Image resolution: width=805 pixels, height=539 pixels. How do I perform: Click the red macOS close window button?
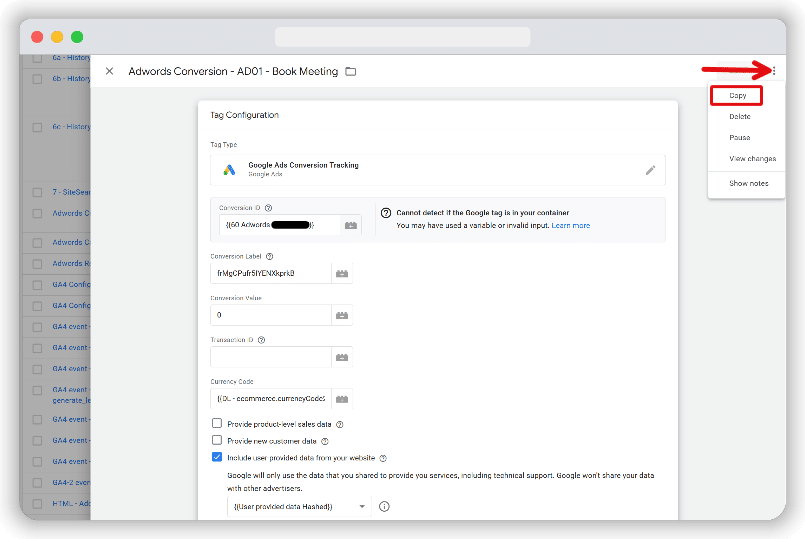[37, 37]
